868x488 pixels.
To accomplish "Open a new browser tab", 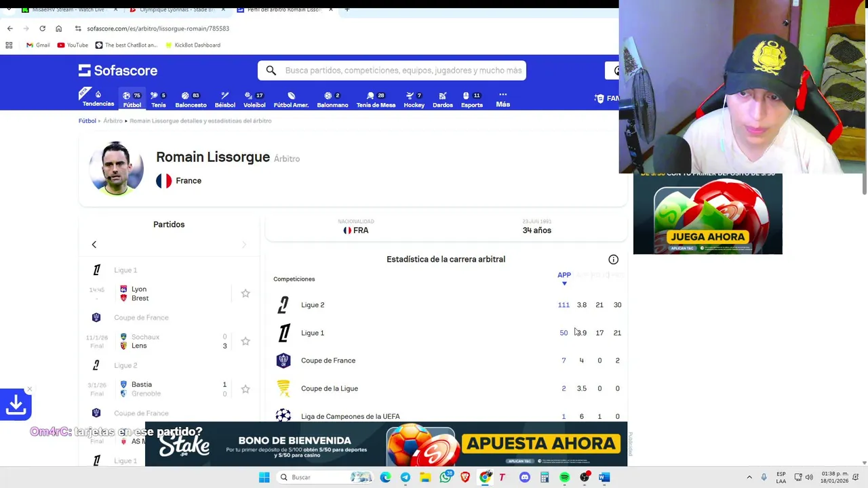I will click(347, 9).
